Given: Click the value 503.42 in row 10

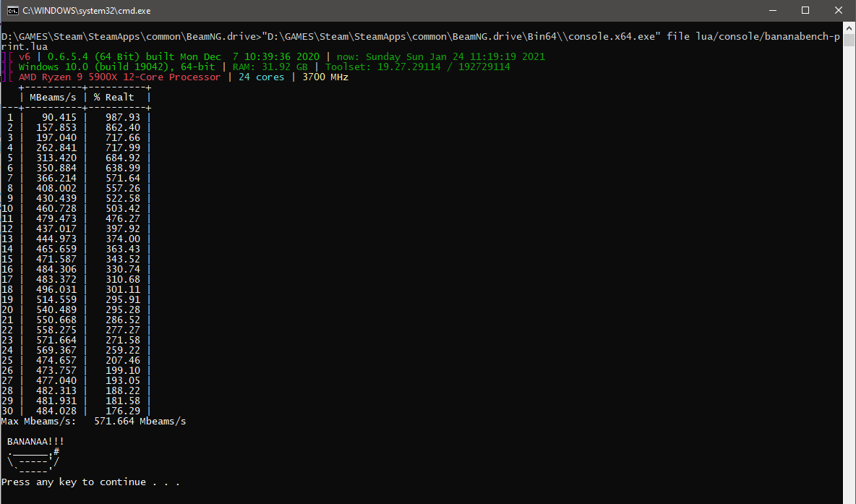Looking at the screenshot, I should pyautogui.click(x=123, y=208).
